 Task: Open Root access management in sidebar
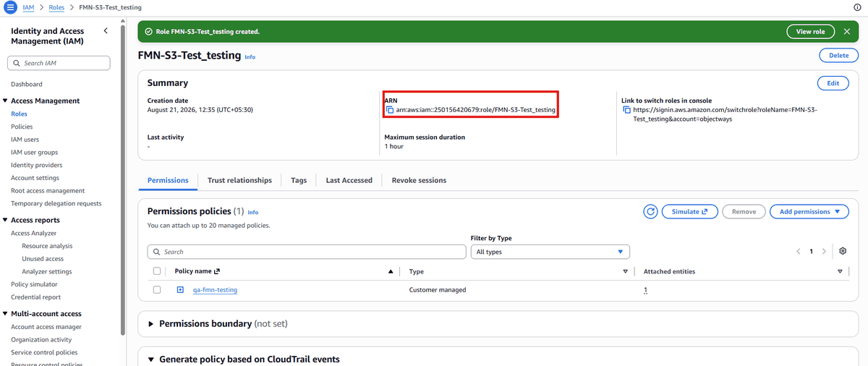click(48, 190)
